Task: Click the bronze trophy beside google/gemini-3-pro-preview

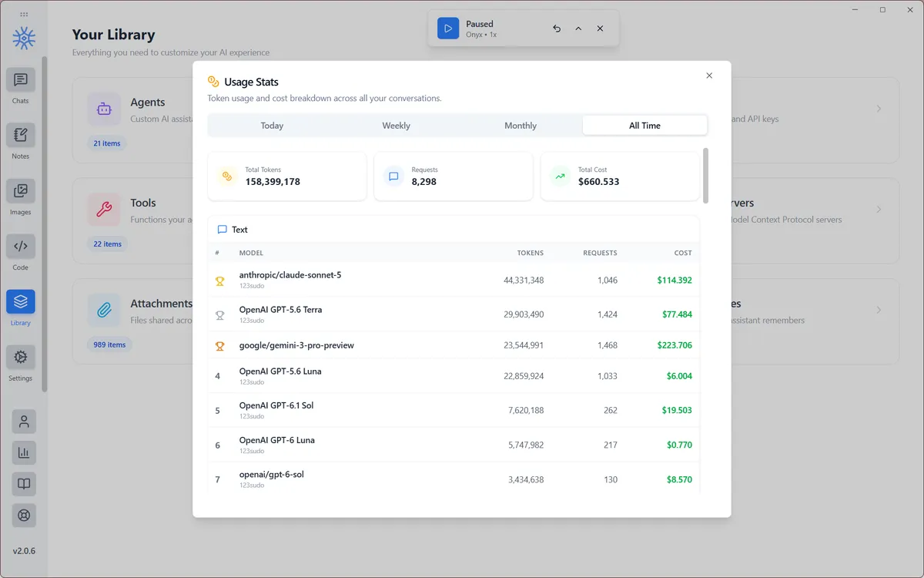Action: click(219, 346)
